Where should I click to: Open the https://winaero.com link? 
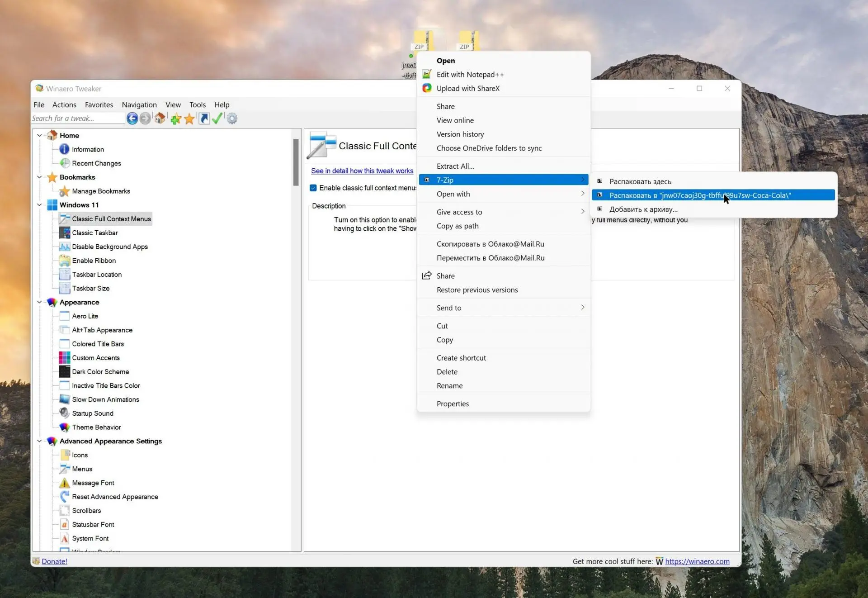(697, 561)
